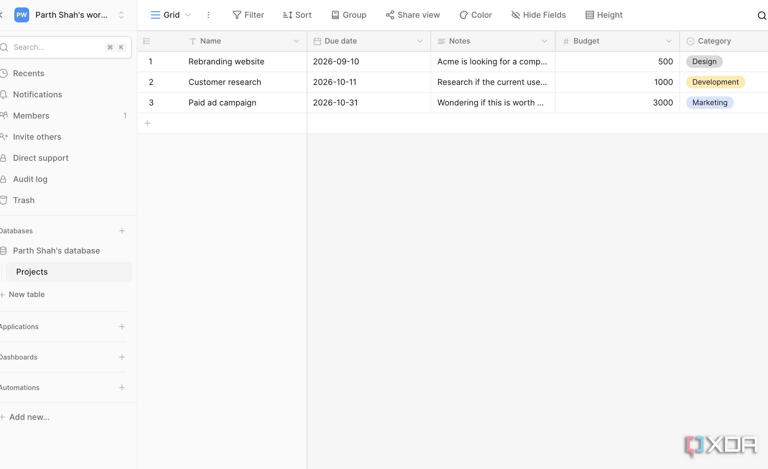Select the Projects table

pyautogui.click(x=69, y=272)
